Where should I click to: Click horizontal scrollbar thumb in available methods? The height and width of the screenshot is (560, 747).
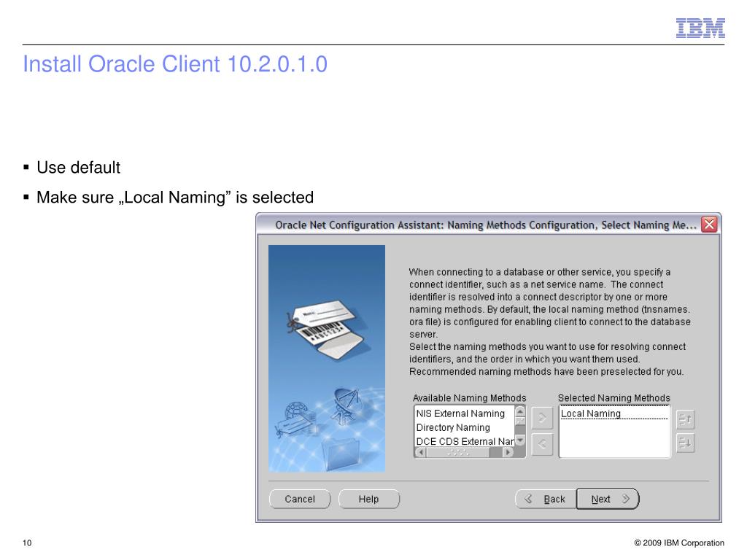[x=457, y=452]
